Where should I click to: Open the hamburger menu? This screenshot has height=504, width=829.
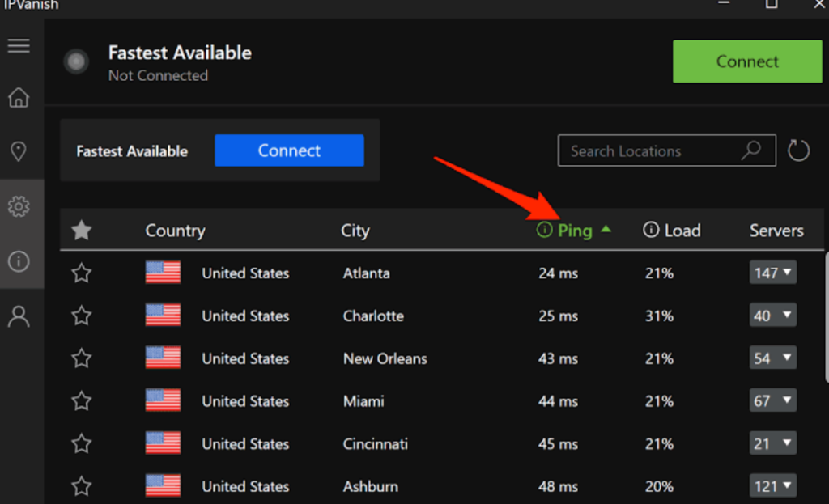19,46
